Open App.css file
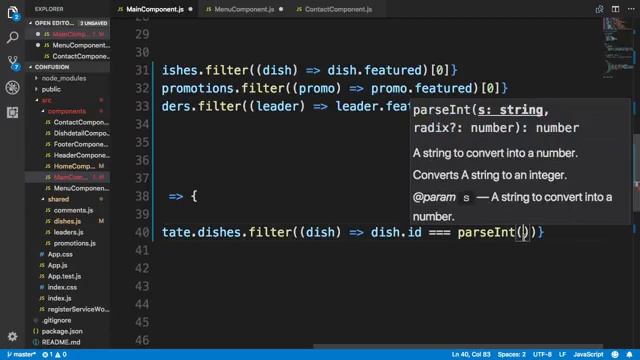This screenshot has height=360, width=640. [x=68, y=254]
